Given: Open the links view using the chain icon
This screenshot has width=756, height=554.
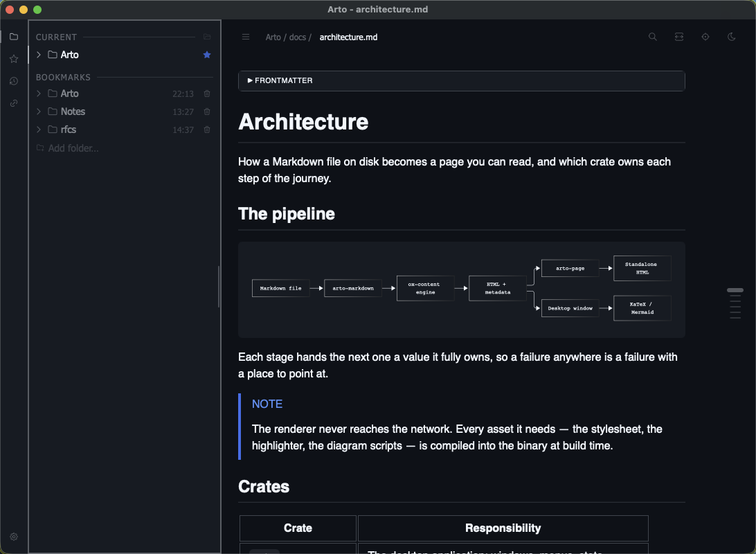Looking at the screenshot, I should point(14,103).
